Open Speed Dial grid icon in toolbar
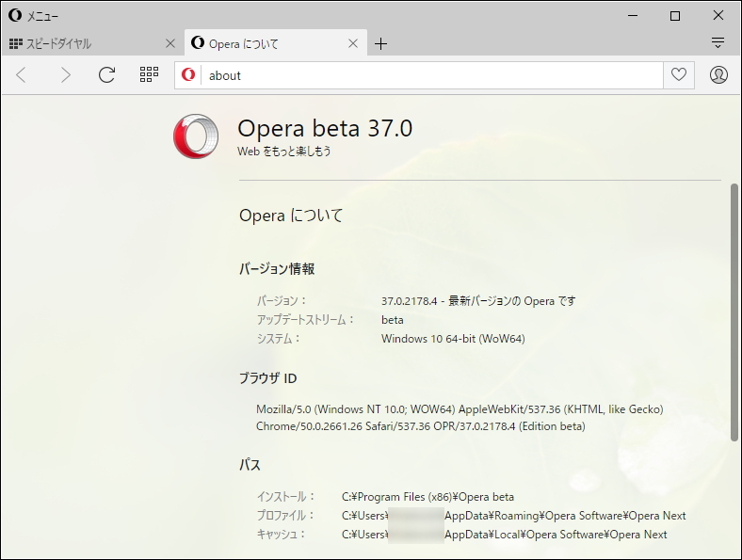Image resolution: width=742 pixels, height=560 pixels. pyautogui.click(x=149, y=74)
